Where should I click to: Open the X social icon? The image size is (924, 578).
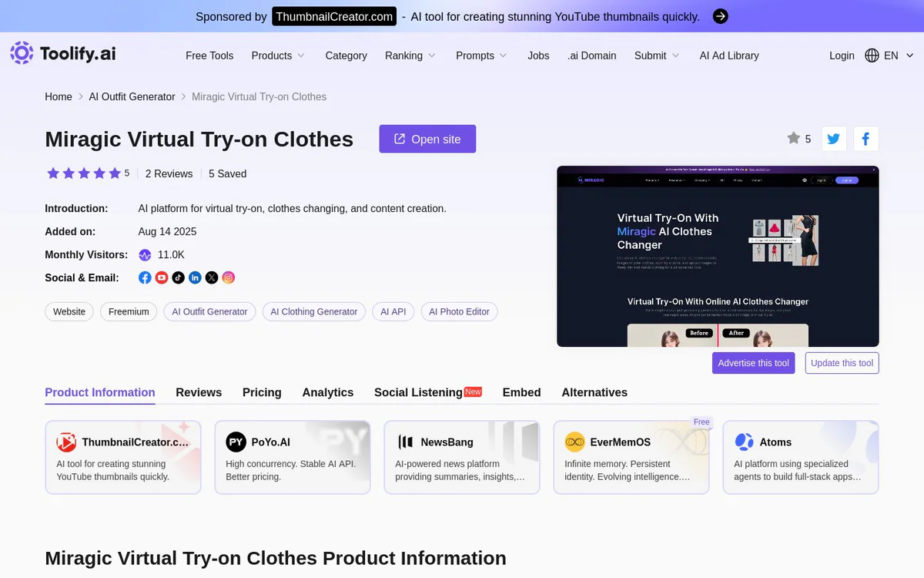click(212, 277)
